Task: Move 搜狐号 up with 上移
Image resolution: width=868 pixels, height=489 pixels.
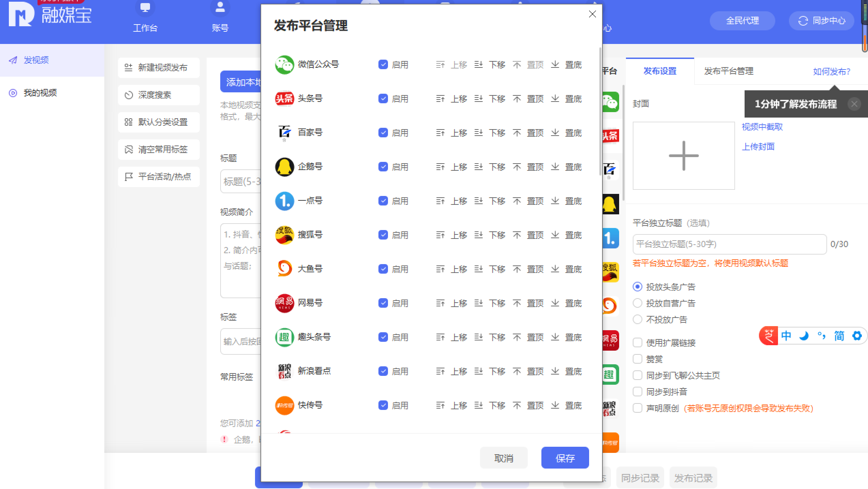Action: (452, 235)
